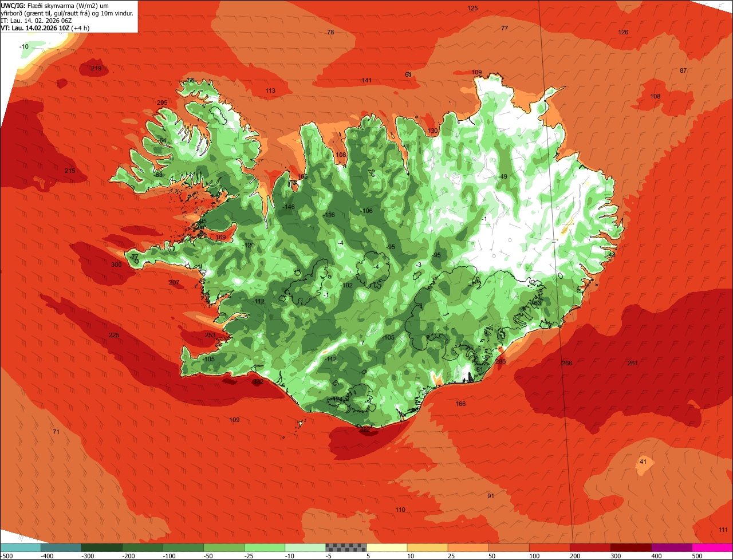Viewport: 733px width, 560px height.
Task: Click the 219 flux value on the map
Action: point(96,69)
